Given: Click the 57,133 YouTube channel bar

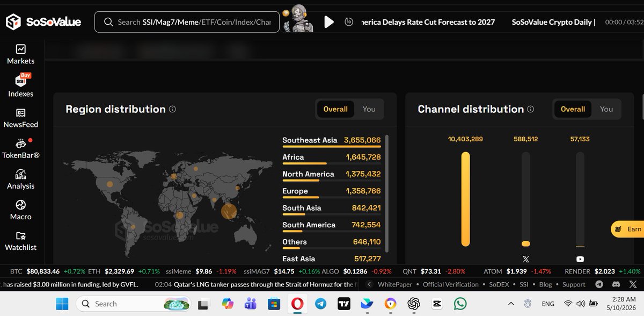Looking at the screenshot, I should click(580, 199).
